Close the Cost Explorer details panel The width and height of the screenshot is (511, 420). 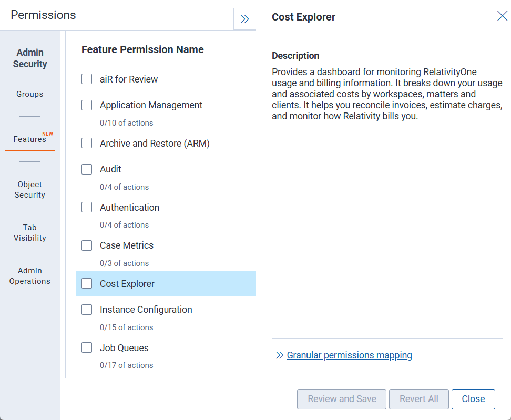(x=502, y=16)
